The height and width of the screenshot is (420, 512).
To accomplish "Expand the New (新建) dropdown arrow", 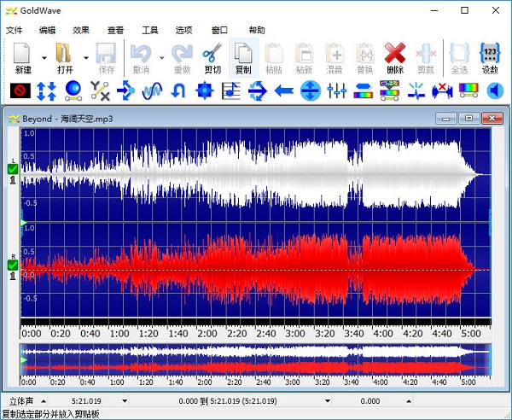I will tap(44, 58).
